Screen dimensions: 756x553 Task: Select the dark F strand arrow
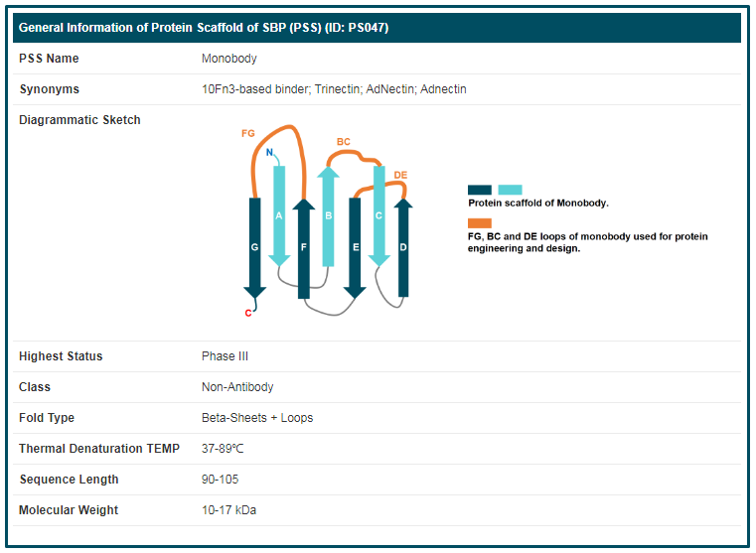coord(304,245)
